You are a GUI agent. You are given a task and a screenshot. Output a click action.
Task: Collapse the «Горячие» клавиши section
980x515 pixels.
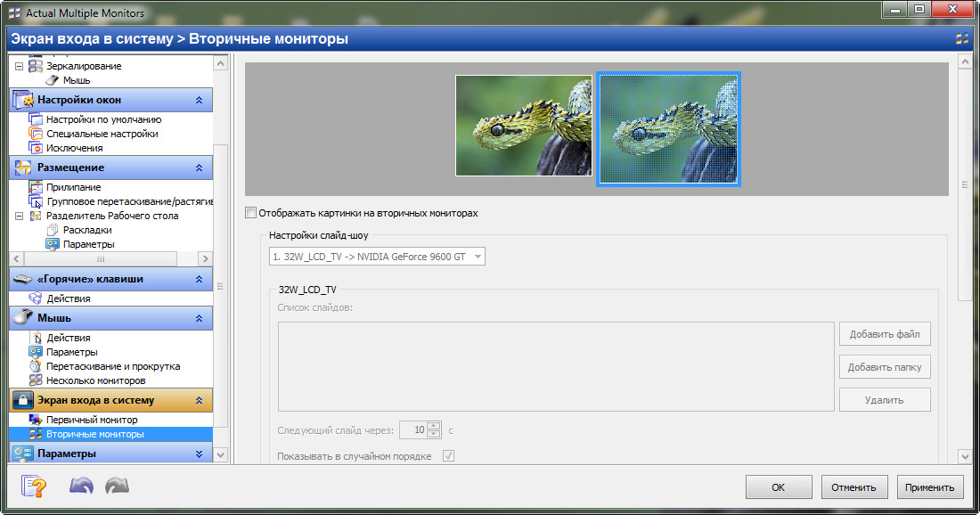(199, 279)
